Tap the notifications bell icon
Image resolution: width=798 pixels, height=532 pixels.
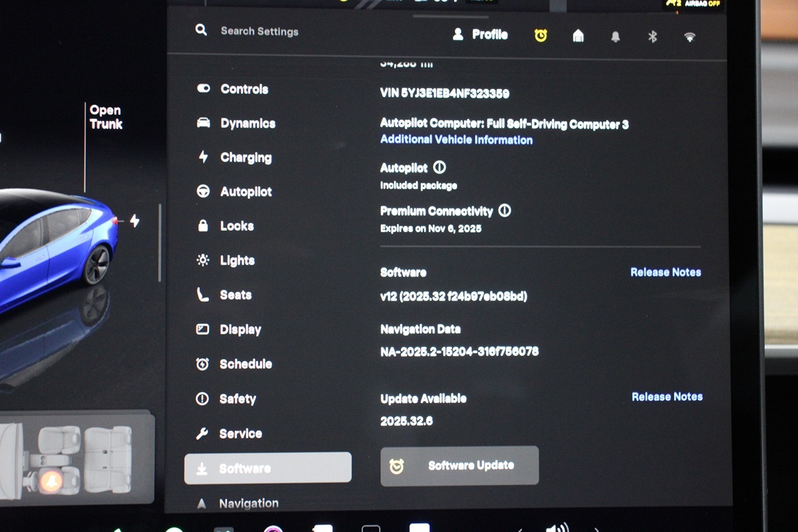615,37
